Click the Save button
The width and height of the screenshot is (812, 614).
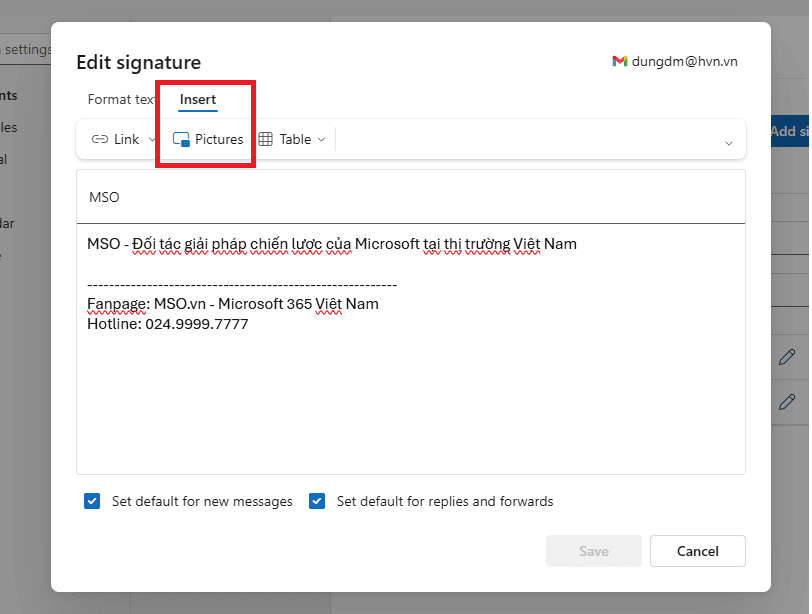593,551
